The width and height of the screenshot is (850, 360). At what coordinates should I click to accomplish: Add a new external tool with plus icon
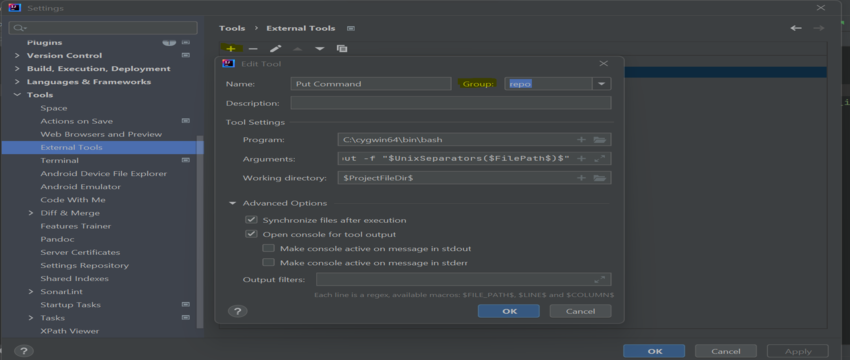pyautogui.click(x=231, y=48)
